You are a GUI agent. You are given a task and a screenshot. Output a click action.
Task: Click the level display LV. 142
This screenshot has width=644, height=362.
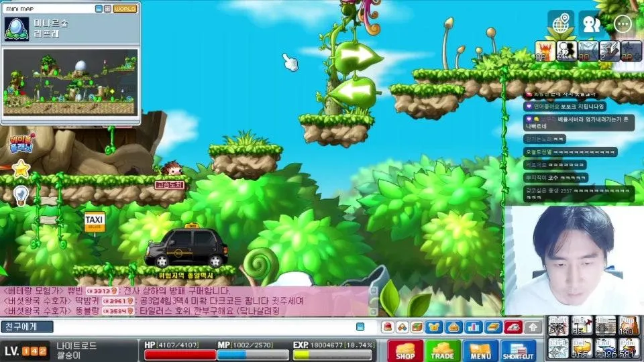25,351
